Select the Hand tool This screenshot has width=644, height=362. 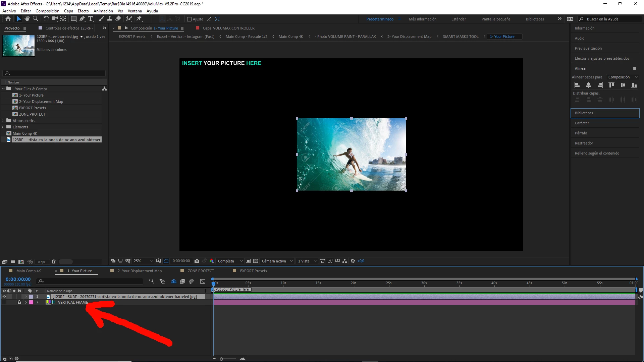tap(27, 19)
